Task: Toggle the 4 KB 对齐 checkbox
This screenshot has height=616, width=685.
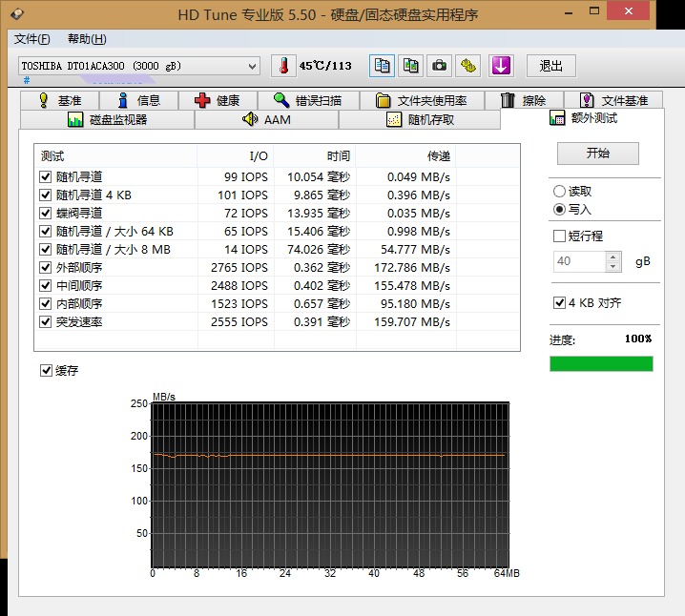Action: pos(559,303)
